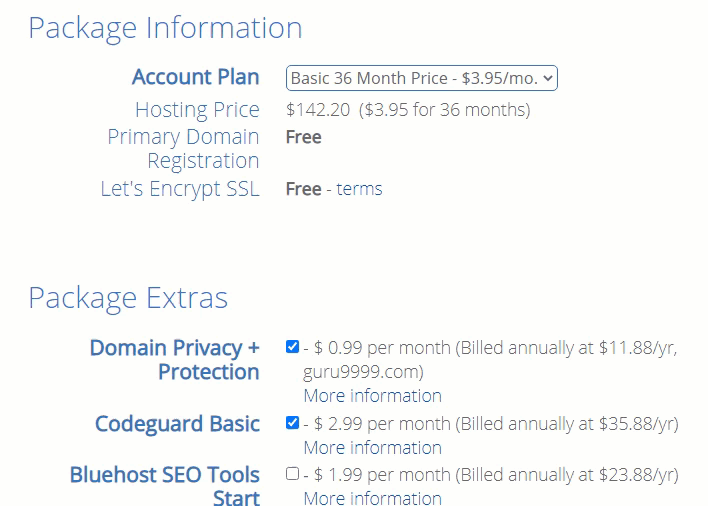Enable Bluehost SEO Tools Start checkbox
This screenshot has height=506, width=708.
(x=292, y=474)
